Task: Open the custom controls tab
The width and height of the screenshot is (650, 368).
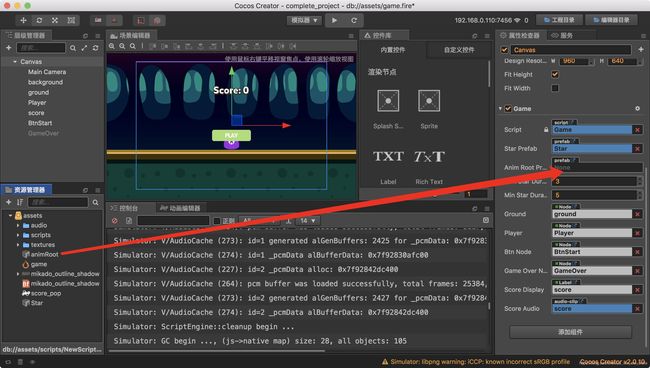Action: (459, 50)
